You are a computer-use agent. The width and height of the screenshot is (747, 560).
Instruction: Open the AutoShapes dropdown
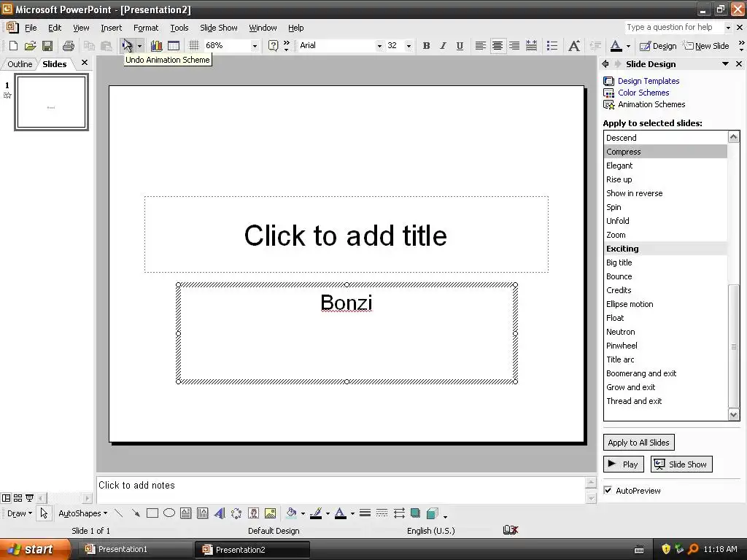pyautogui.click(x=82, y=513)
